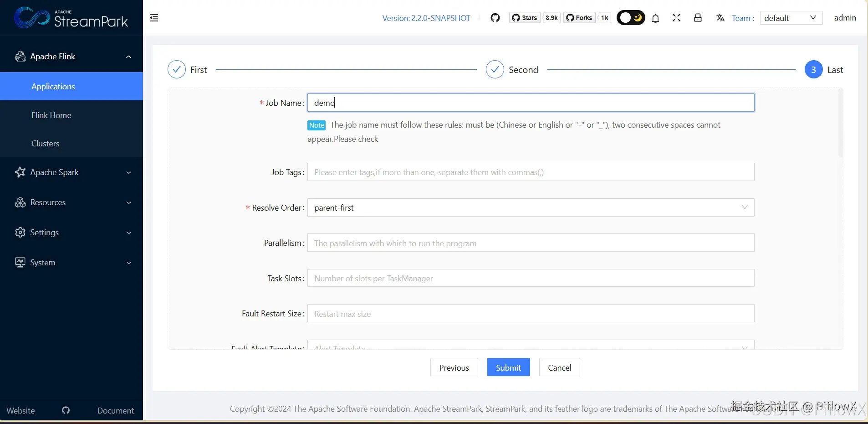The height and width of the screenshot is (424, 868).
Task: Click the StreamPark logo
Action: pos(71,18)
